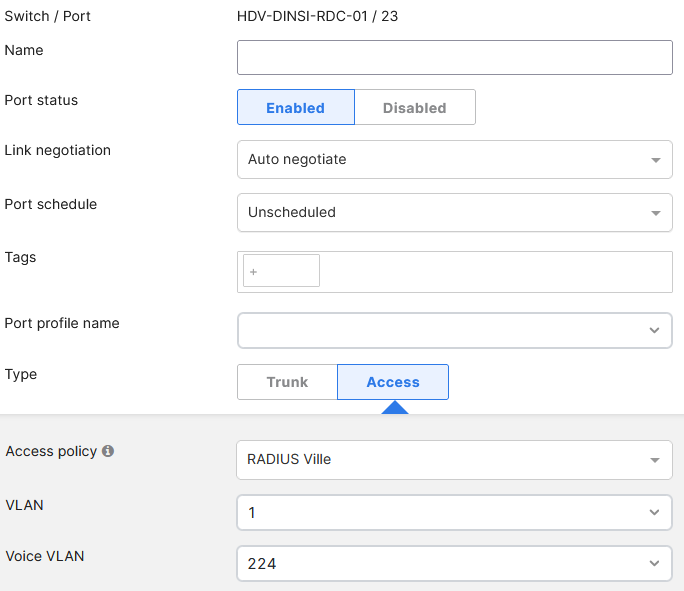Click the Name input field
This screenshot has height=591, width=684.
pyautogui.click(x=455, y=58)
